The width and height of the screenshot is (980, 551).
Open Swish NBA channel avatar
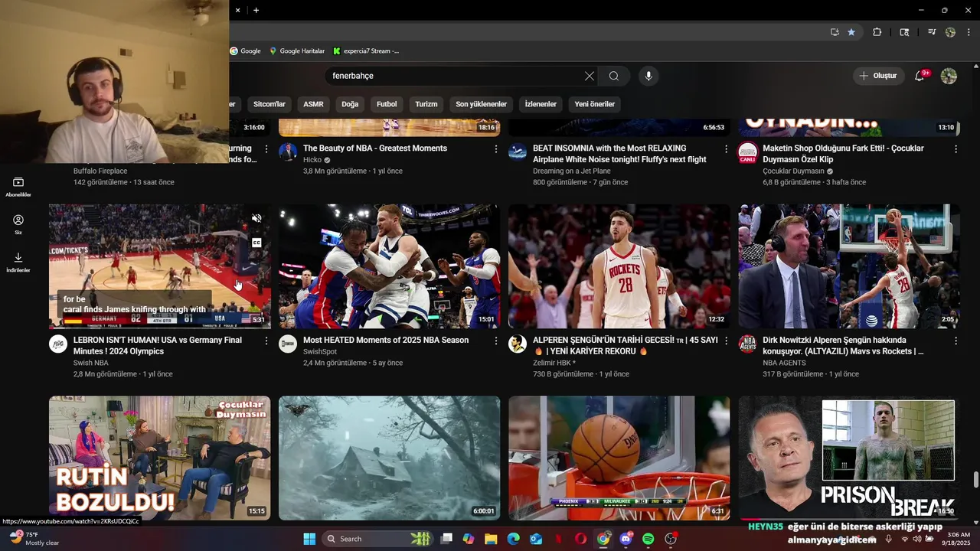pyautogui.click(x=58, y=344)
